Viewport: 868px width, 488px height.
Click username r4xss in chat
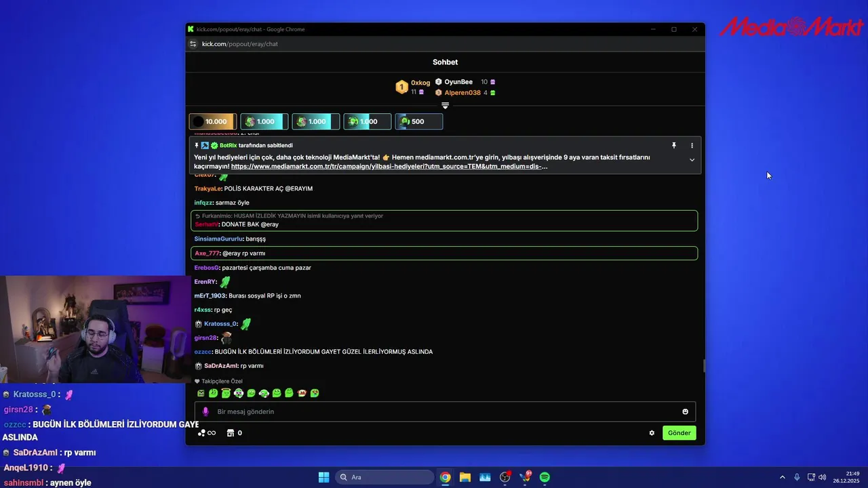(x=203, y=310)
